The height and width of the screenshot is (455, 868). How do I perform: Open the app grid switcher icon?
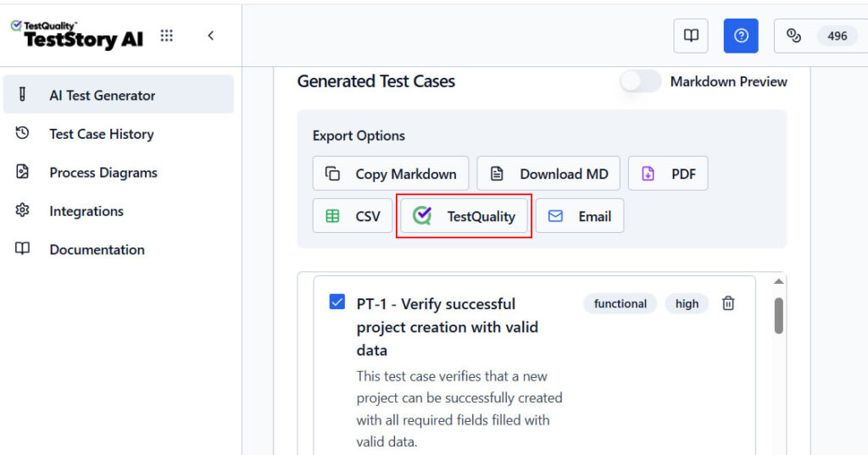167,36
